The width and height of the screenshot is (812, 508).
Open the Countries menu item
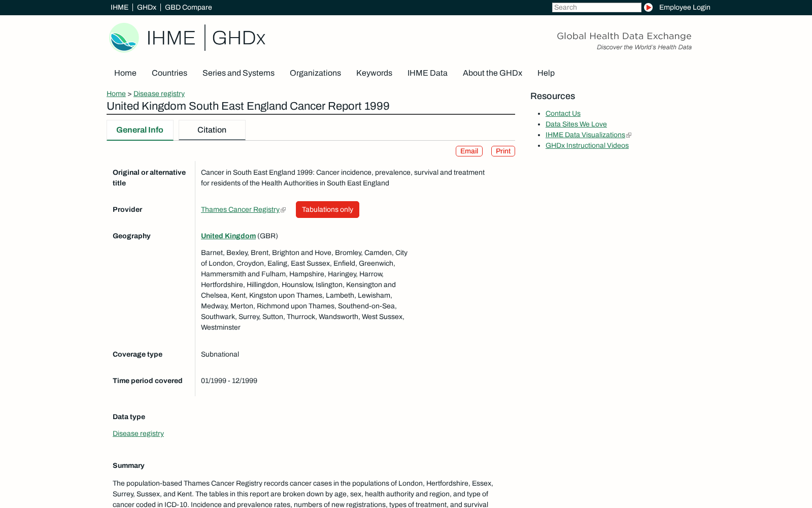[x=170, y=73]
